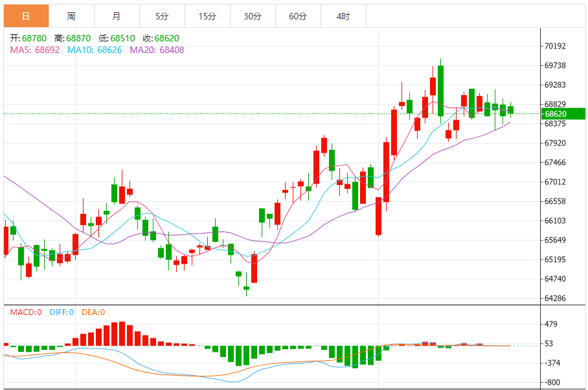The width and height of the screenshot is (588, 390).
Task: Select the 日 daily chart tab
Action: point(27,16)
